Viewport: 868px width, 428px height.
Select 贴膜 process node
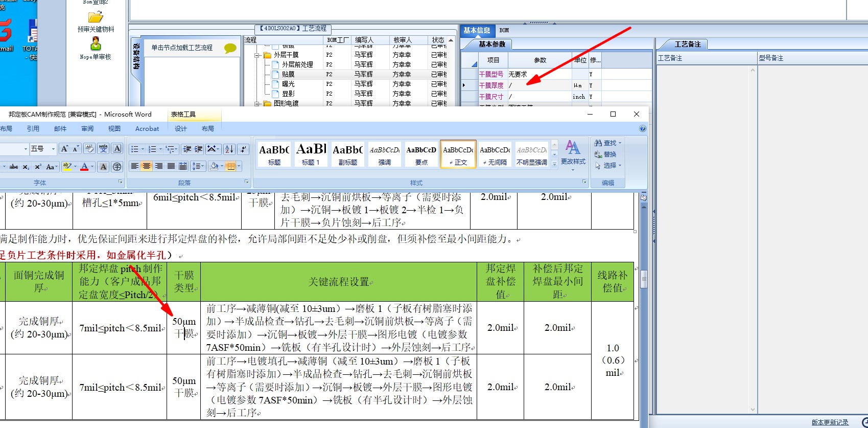288,75
